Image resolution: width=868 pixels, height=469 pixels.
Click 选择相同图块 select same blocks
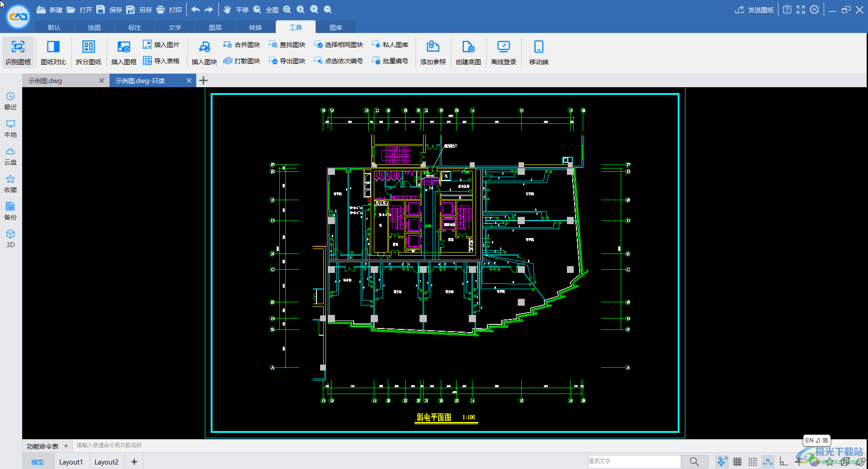pyautogui.click(x=338, y=45)
